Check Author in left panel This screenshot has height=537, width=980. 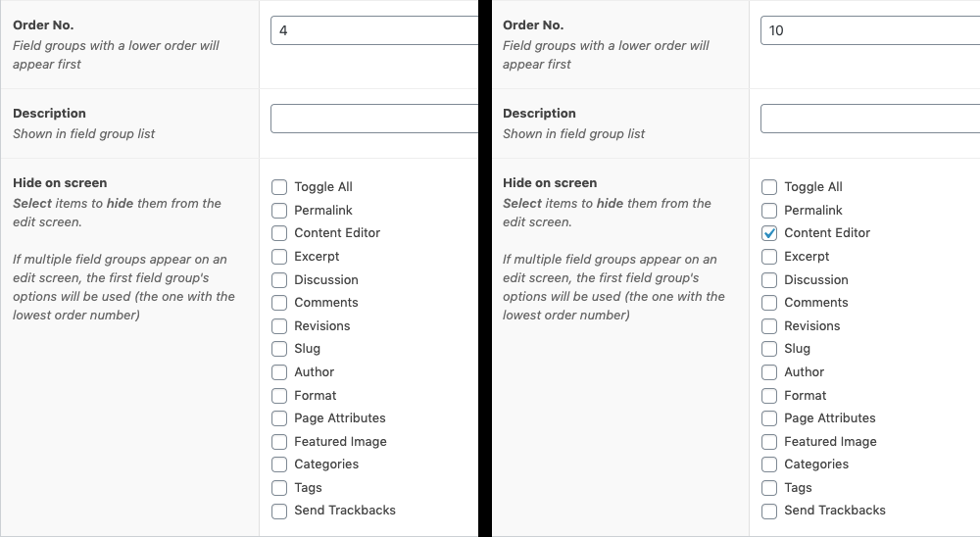click(x=279, y=372)
